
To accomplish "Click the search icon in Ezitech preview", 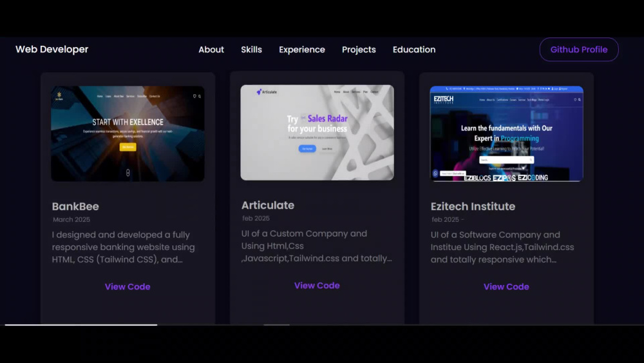I will pos(580,99).
